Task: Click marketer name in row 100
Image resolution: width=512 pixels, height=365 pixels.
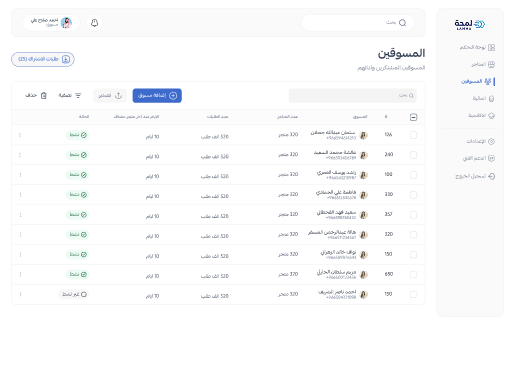Action: click(x=336, y=173)
